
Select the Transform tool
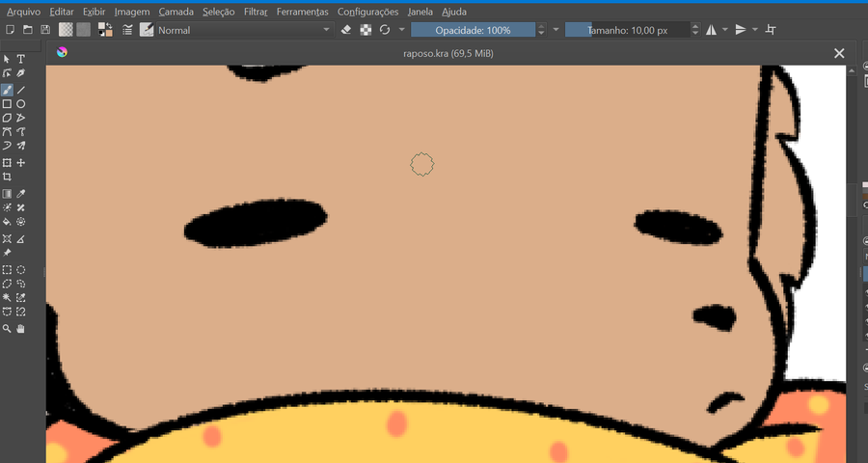[x=7, y=163]
